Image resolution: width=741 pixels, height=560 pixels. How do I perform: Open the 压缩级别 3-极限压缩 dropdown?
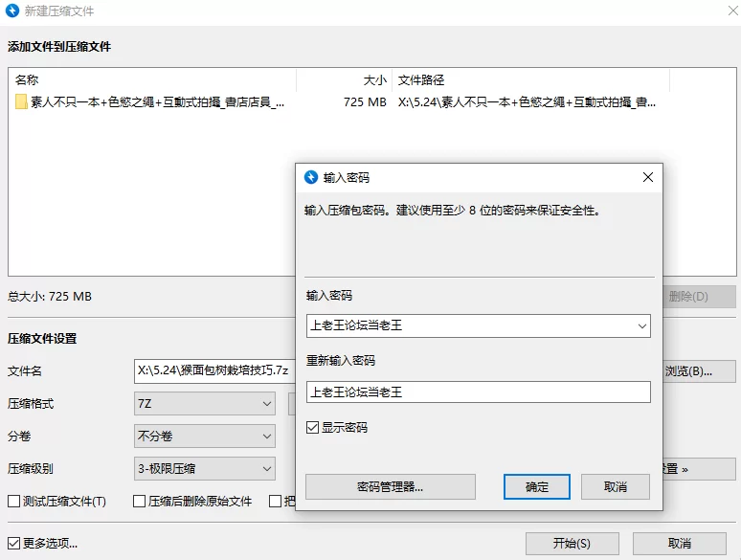tap(205, 469)
